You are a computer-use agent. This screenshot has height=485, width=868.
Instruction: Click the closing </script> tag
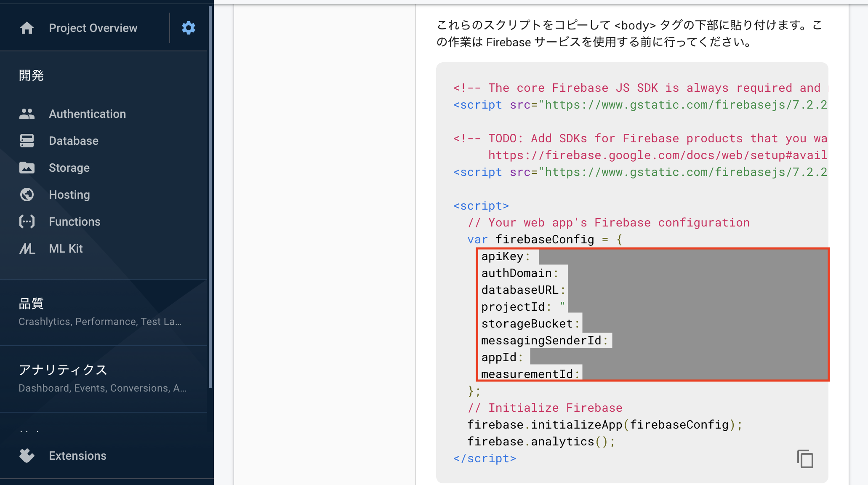[x=485, y=458]
